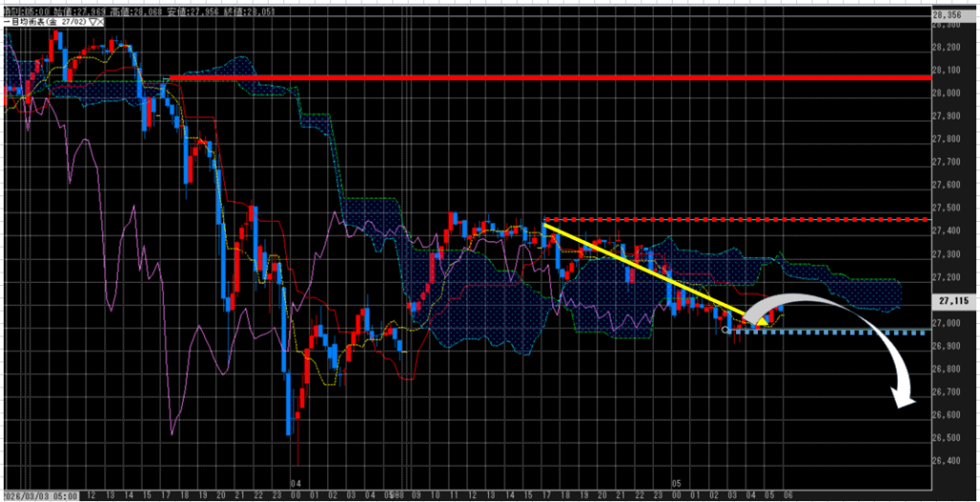Click the 28,000 price axis label
The image size is (980, 502).
coord(952,93)
